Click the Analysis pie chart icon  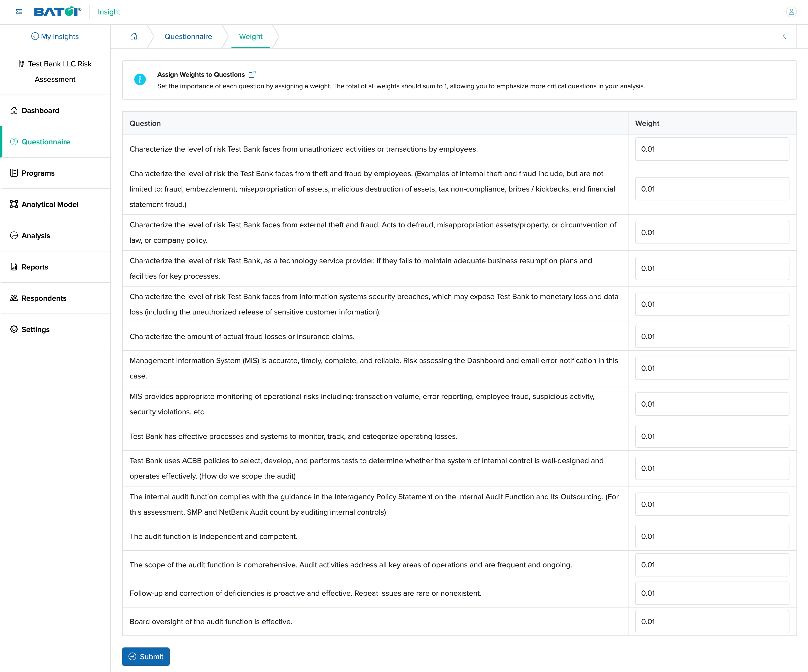click(14, 235)
